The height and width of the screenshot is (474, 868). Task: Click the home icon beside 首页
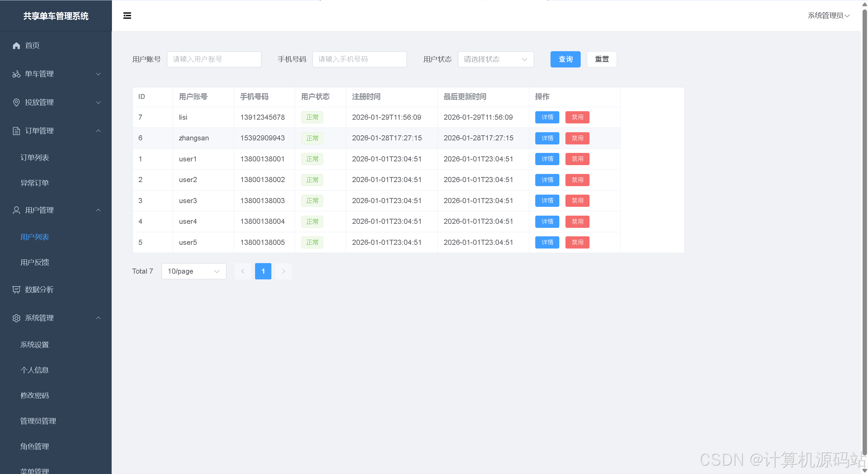click(16, 45)
